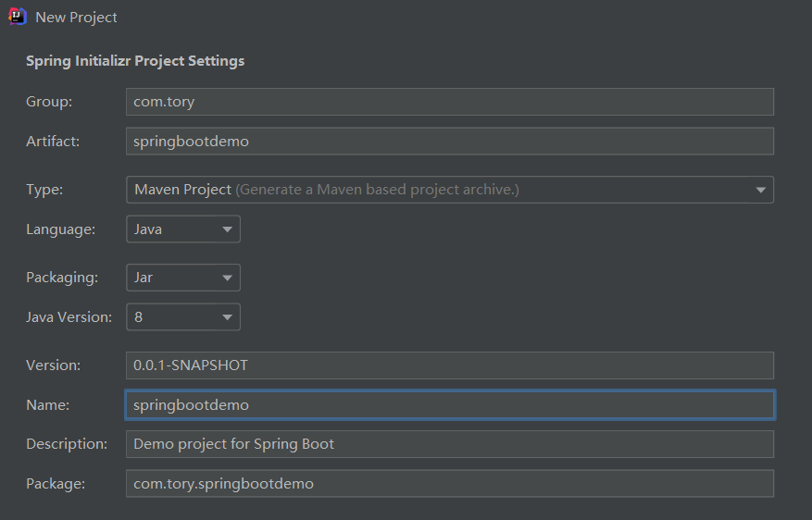Click the Packaging label
Image resolution: width=812 pixels, height=520 pixels.
point(62,278)
